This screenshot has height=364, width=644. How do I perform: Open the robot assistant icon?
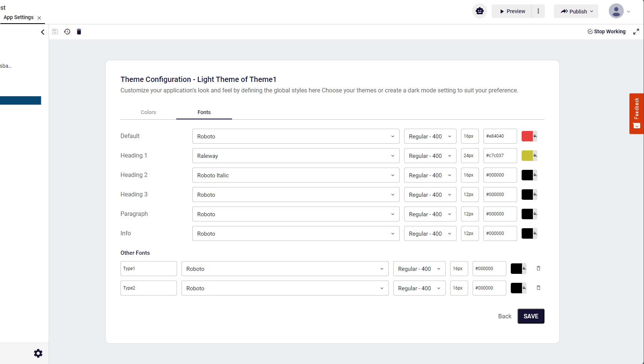479,11
